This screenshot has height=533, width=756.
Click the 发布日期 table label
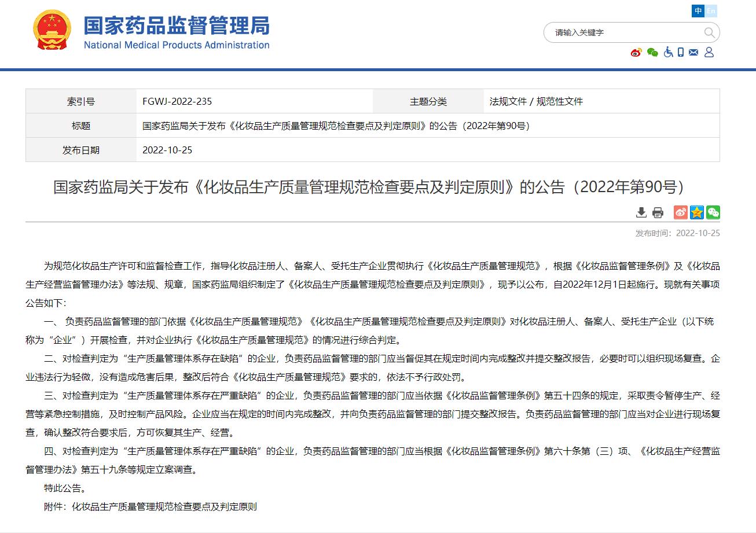81,150
